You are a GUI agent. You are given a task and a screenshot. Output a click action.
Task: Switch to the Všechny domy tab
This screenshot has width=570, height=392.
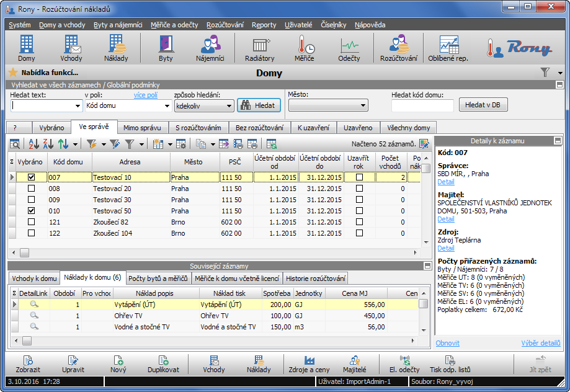tap(408, 128)
